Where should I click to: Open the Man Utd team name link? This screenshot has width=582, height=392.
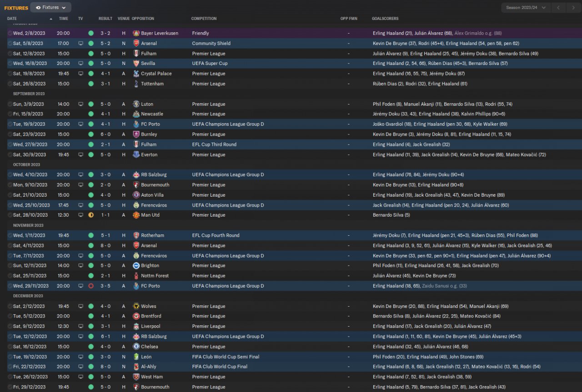(x=150, y=215)
